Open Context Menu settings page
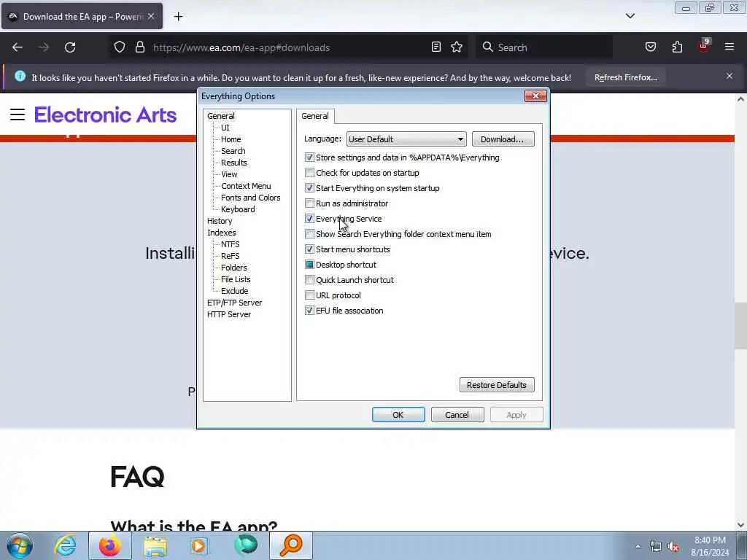 (x=246, y=186)
